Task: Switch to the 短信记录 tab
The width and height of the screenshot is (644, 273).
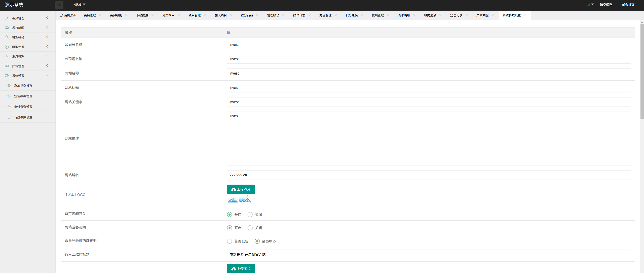Action: tap(456, 15)
